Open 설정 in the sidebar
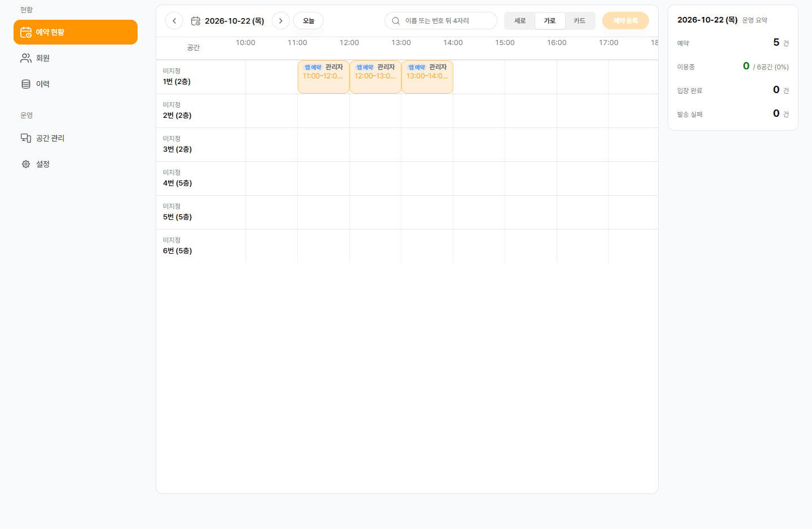 76,164
